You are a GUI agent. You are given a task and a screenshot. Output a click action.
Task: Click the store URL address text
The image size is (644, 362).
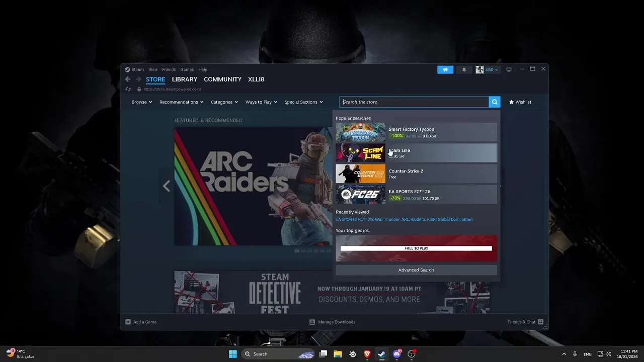tap(172, 89)
